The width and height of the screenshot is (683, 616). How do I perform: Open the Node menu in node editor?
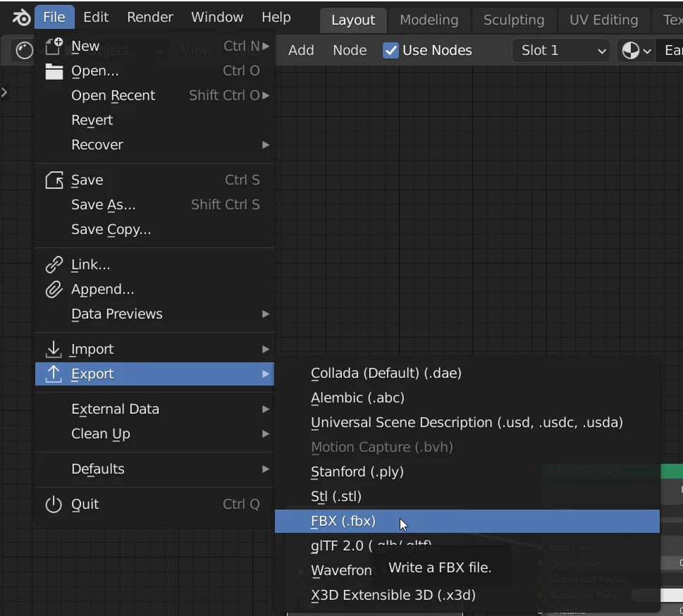[350, 51]
